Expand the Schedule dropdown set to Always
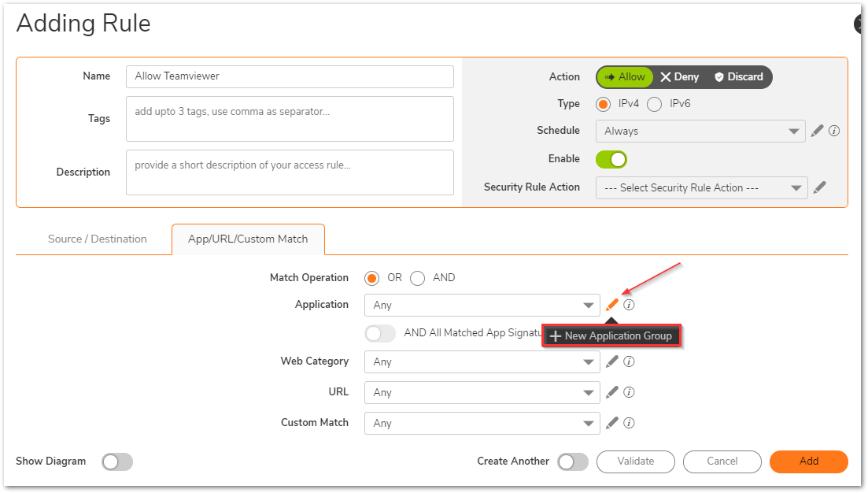This screenshot has width=868, height=493. 700,132
